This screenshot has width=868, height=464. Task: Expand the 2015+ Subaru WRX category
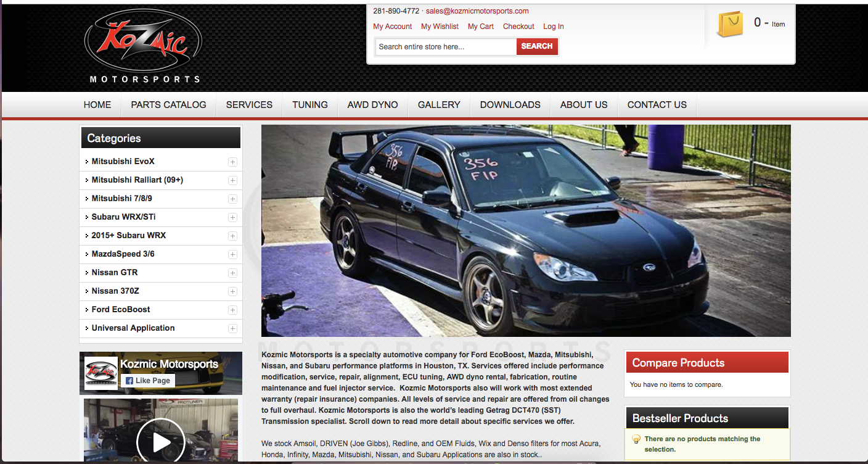pyautogui.click(x=232, y=236)
